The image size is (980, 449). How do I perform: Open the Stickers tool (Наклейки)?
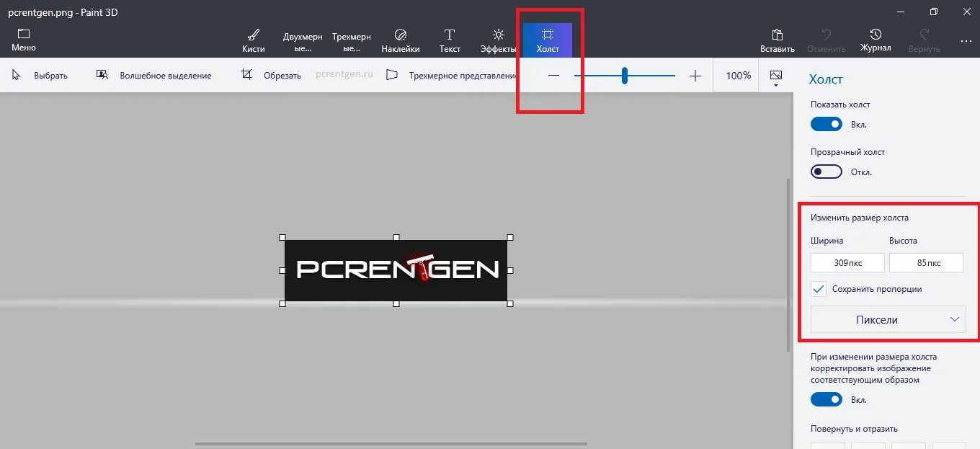401,40
